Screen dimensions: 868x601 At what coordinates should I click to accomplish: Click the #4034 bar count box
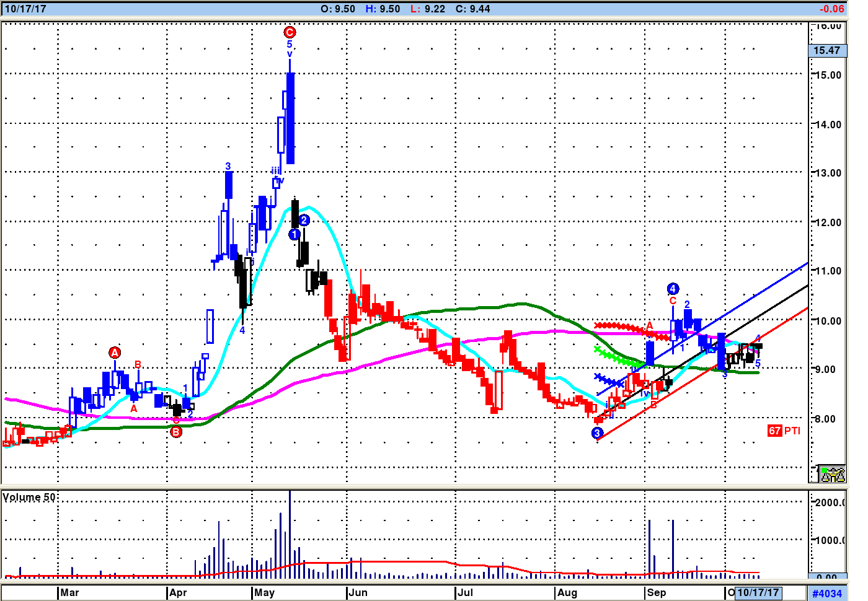[x=827, y=594]
